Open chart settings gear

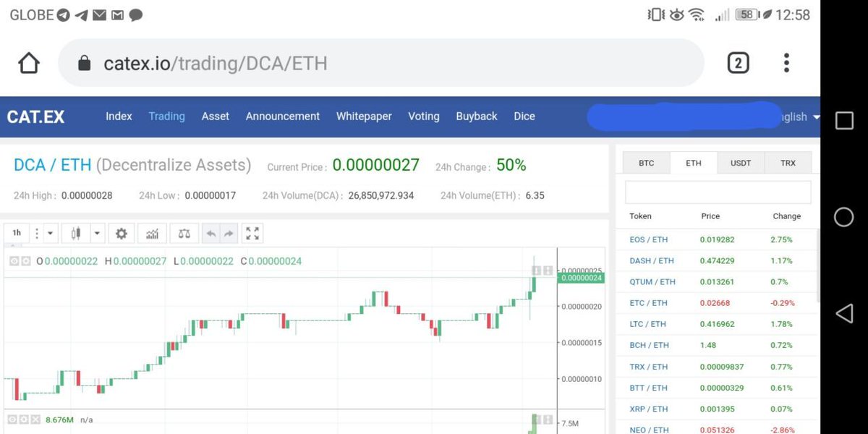tap(122, 234)
